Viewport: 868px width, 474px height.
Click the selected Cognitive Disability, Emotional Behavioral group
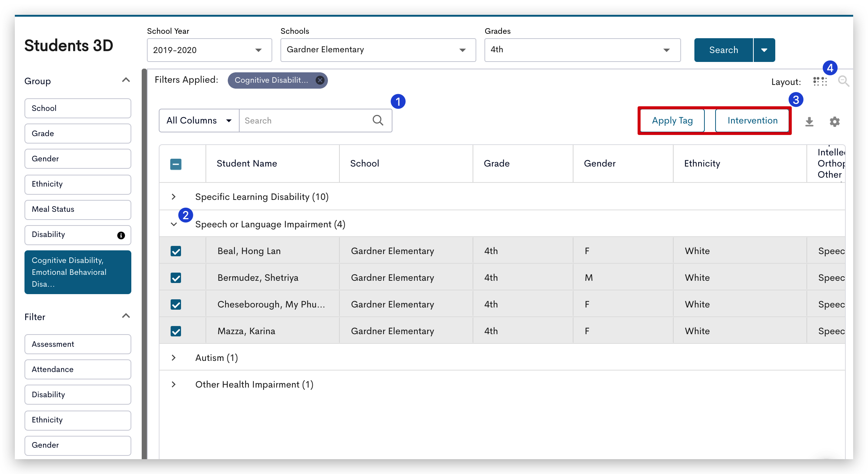tap(78, 272)
